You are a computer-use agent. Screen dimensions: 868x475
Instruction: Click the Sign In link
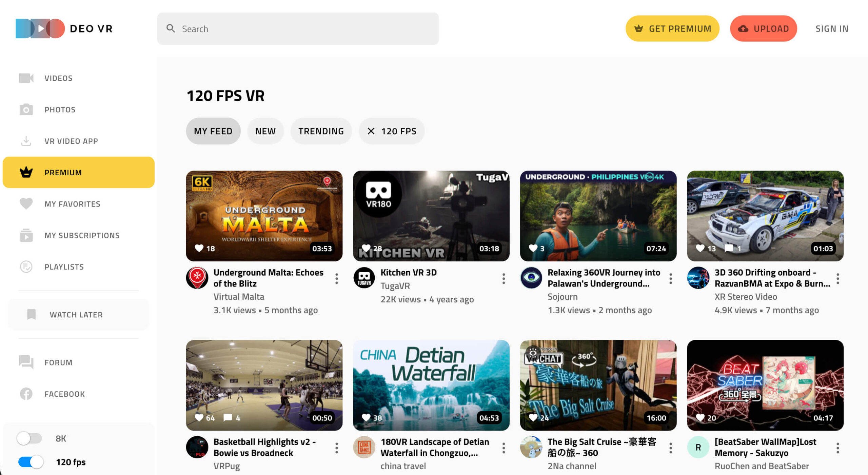tap(831, 28)
